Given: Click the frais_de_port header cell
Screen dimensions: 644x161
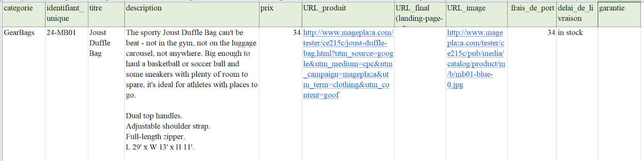Looking at the screenshot, I should click(x=533, y=14).
